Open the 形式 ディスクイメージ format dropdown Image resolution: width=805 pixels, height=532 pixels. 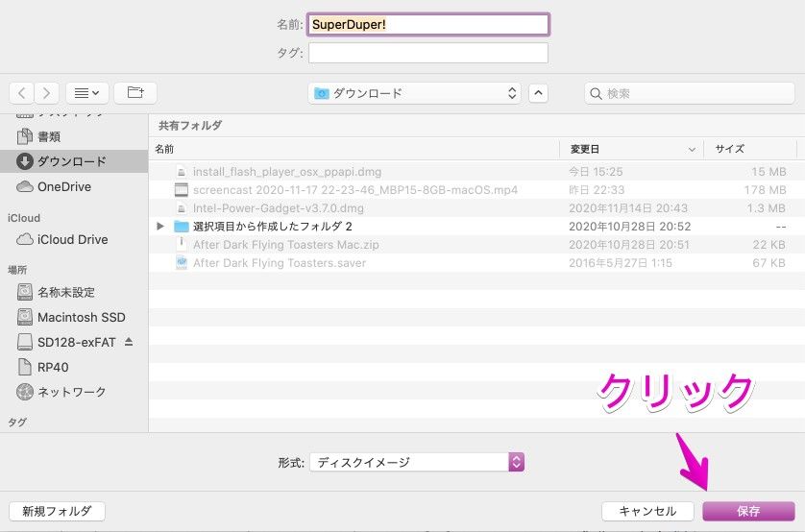coord(416,462)
